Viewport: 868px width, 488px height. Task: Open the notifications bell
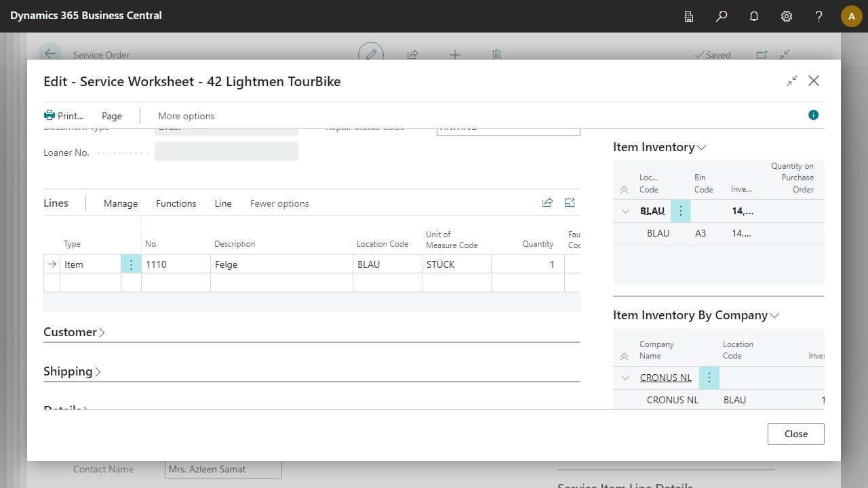tap(754, 16)
